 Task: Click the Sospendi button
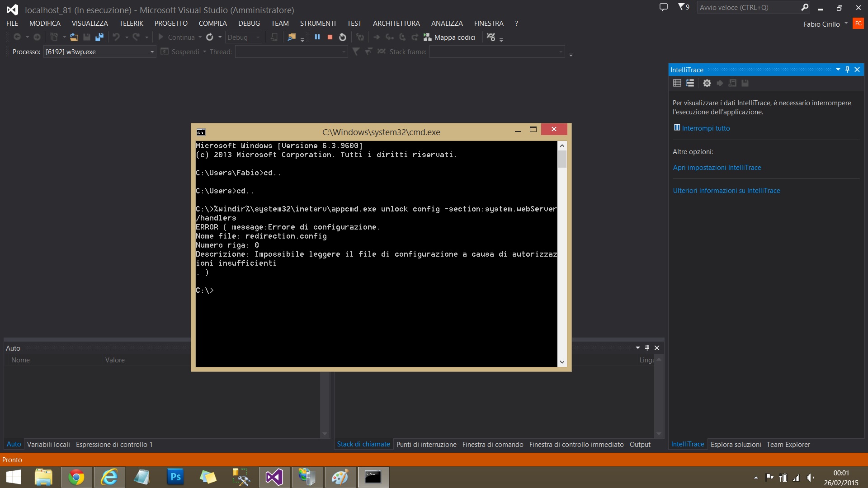click(x=180, y=52)
